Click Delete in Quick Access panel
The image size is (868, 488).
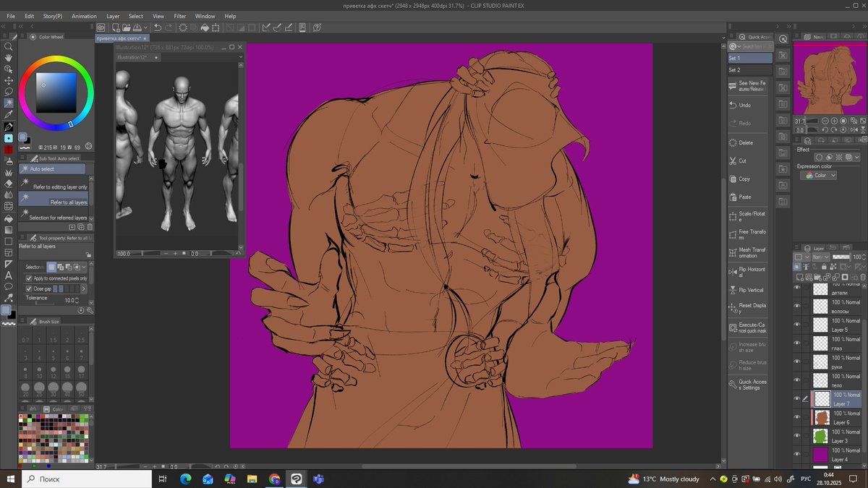click(749, 142)
